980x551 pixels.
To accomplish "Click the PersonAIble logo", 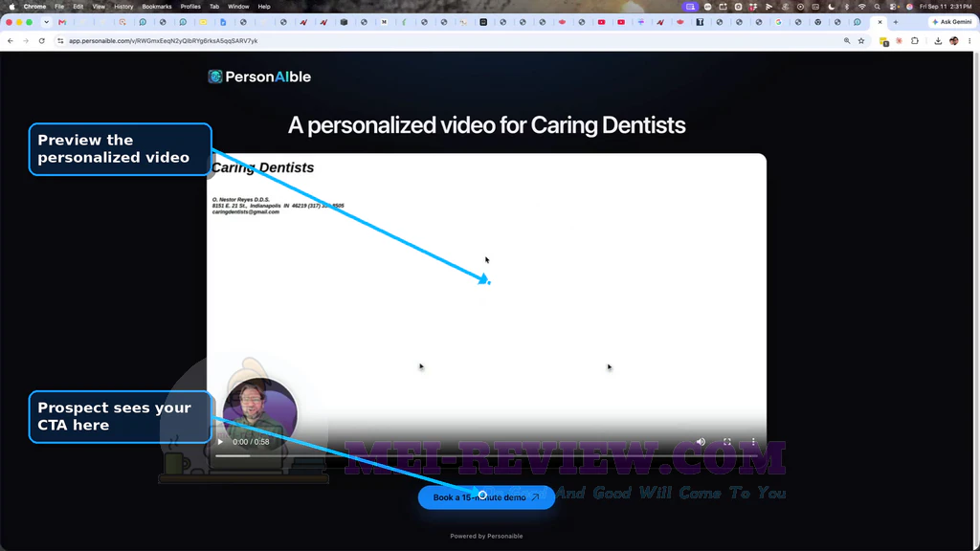I will click(259, 77).
